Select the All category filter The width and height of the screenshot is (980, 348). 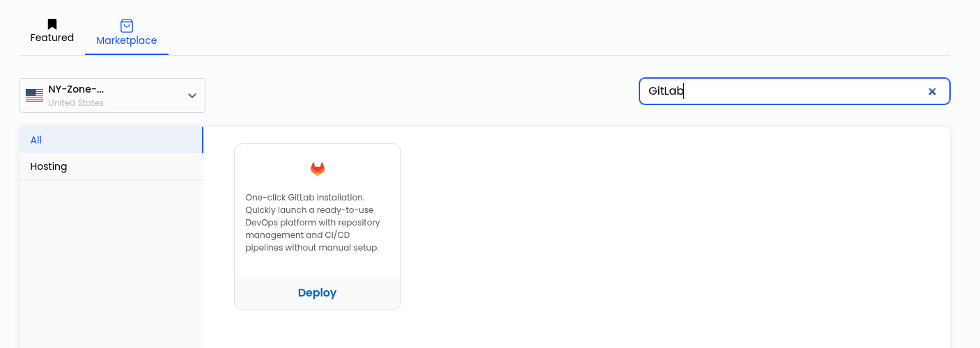tap(111, 140)
